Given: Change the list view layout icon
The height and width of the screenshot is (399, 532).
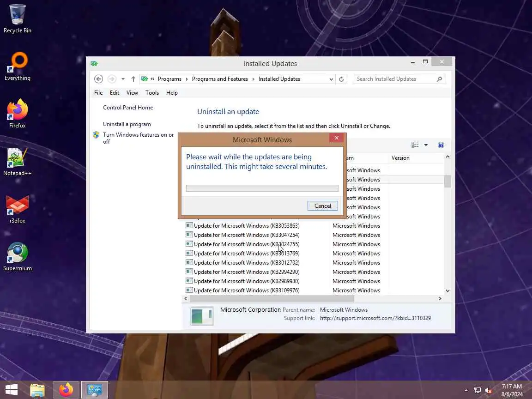Looking at the screenshot, I should pos(415,145).
